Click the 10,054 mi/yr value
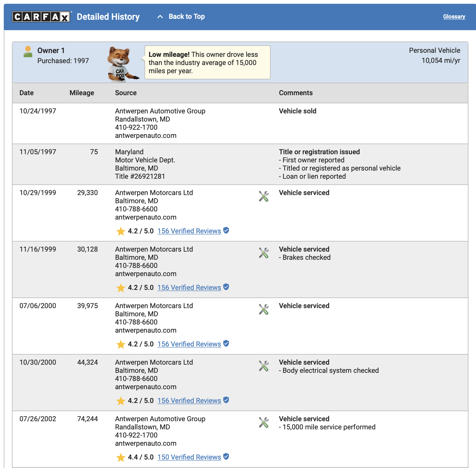 click(441, 61)
